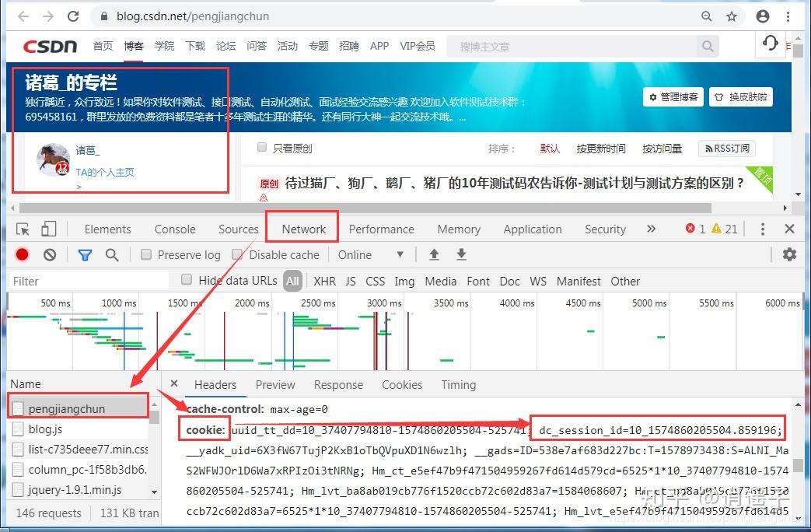Click the yellow warning count icon
Image resolution: width=811 pixels, height=532 pixels.
716,228
